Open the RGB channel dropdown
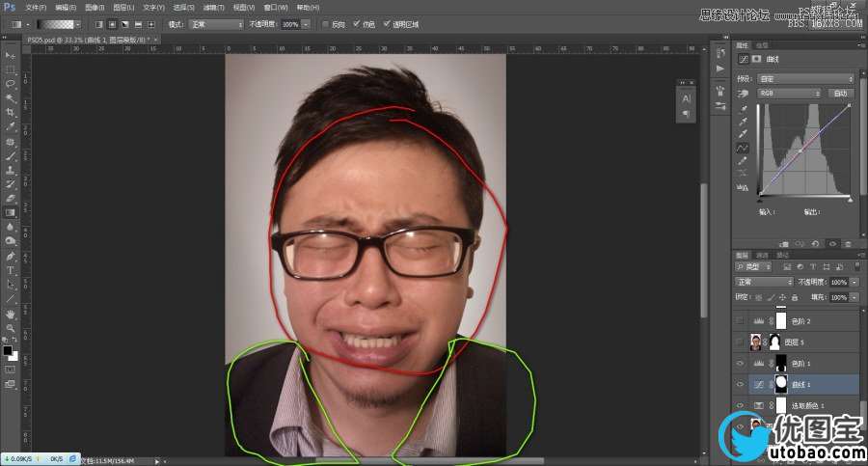 click(x=789, y=93)
